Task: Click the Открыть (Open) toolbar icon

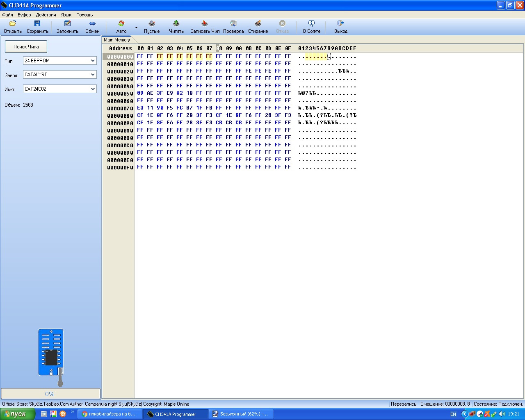Action: click(13, 23)
